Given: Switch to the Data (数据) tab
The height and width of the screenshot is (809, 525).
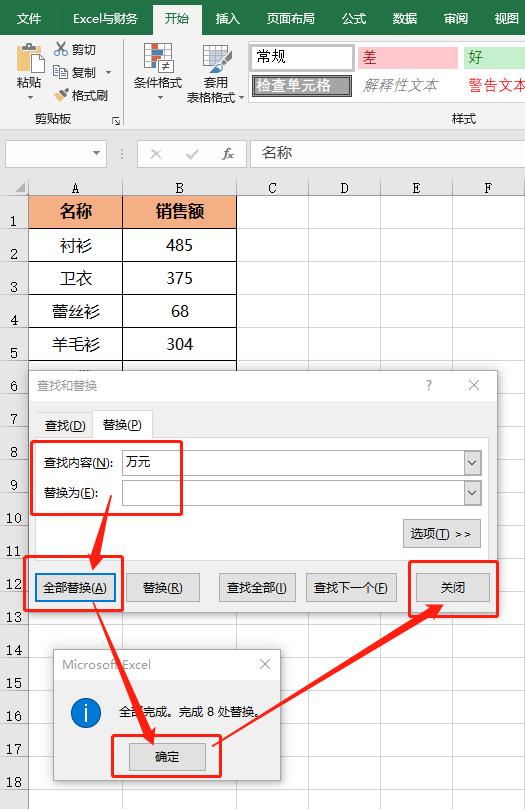Looking at the screenshot, I should (405, 19).
